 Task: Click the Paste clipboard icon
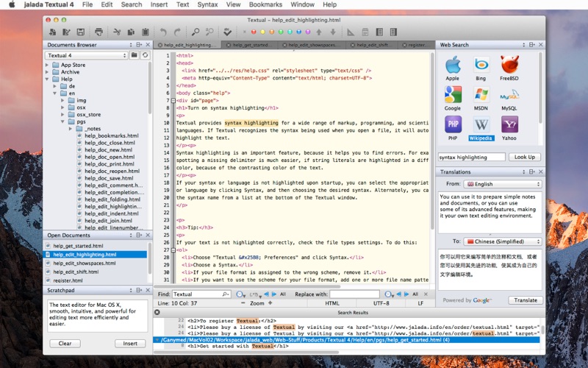[x=146, y=32]
